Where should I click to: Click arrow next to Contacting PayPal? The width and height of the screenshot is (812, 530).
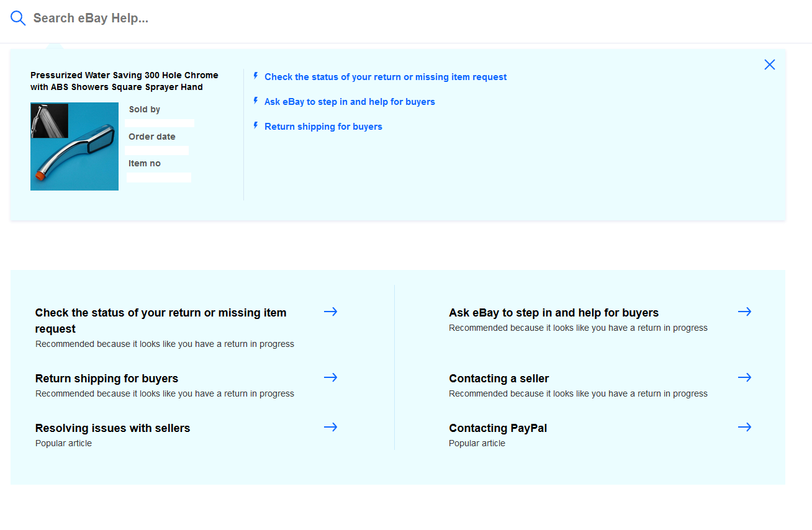[x=745, y=427]
